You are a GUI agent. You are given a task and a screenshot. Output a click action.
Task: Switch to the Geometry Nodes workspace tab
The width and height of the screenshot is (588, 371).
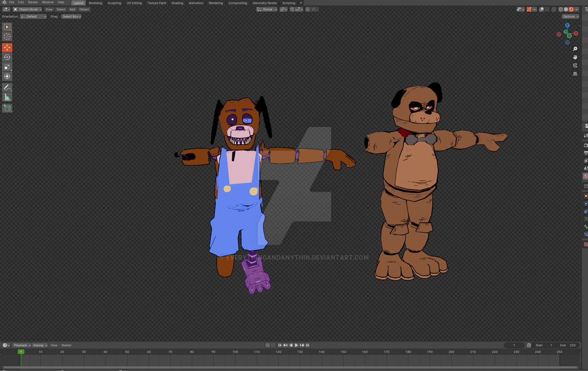[265, 3]
